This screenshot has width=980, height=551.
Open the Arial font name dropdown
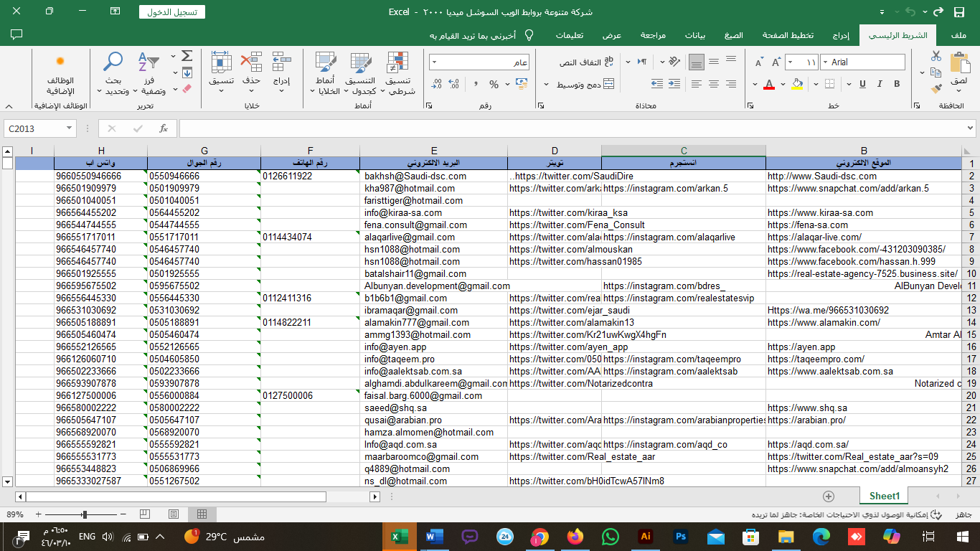pyautogui.click(x=825, y=62)
